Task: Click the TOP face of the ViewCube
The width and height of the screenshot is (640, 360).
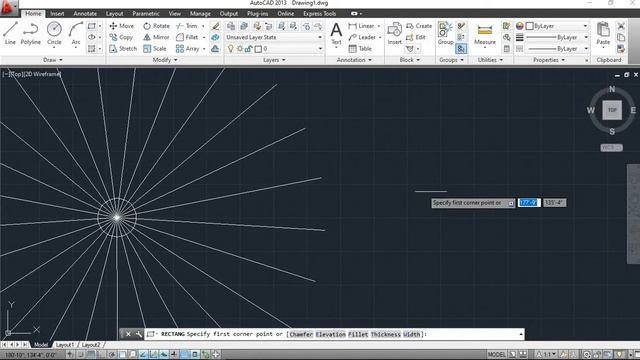Action: [x=612, y=110]
